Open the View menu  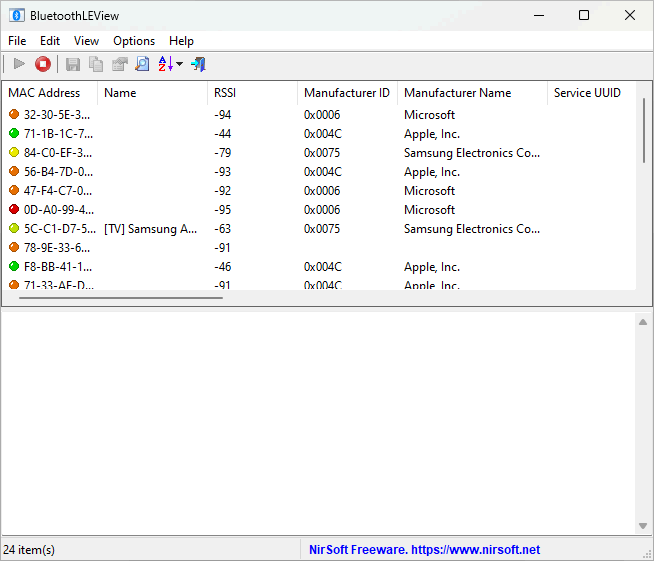[87, 41]
